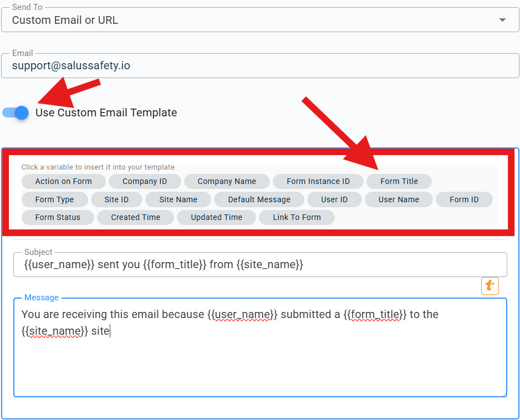The image size is (520, 420).
Task: Click the Subject input field
Action: [259, 265]
